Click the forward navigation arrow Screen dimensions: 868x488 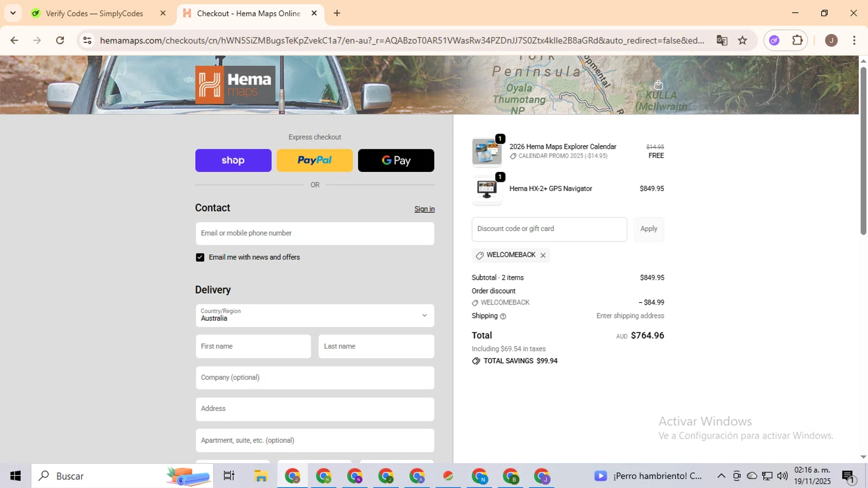37,41
